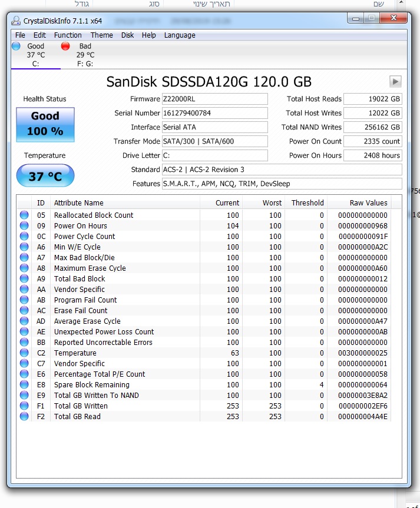
Task: Click the status icon for Percentage Total P/E Count
Action: [24, 374]
